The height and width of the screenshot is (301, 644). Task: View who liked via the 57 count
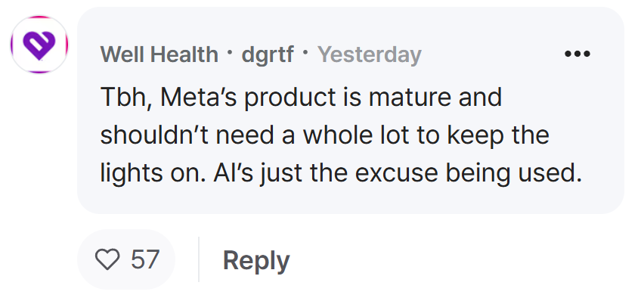pyautogui.click(x=145, y=259)
